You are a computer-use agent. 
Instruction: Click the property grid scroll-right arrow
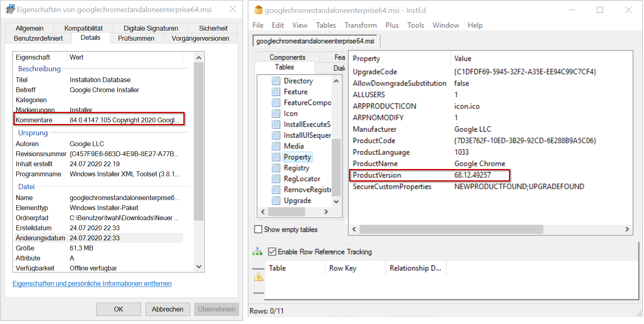[627, 229]
